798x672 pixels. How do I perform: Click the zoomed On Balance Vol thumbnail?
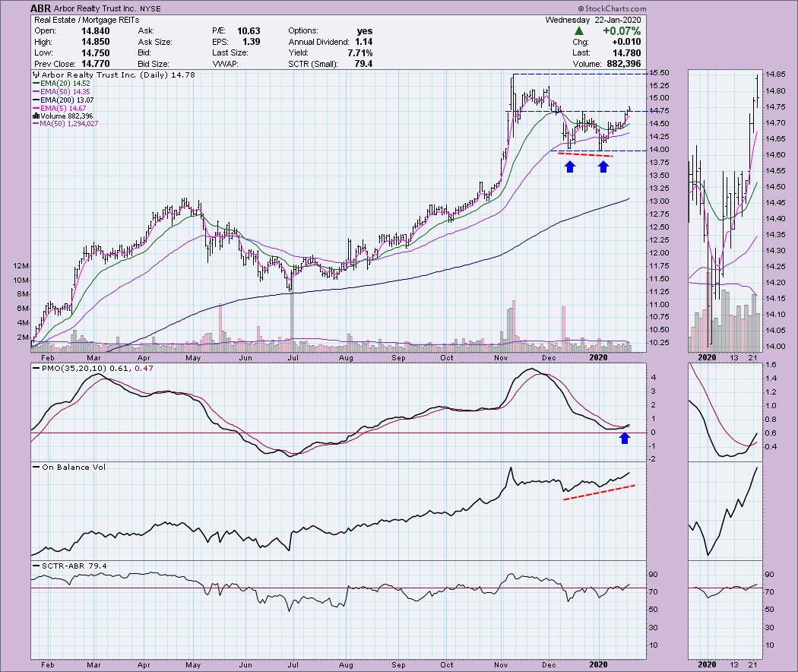coord(725,511)
